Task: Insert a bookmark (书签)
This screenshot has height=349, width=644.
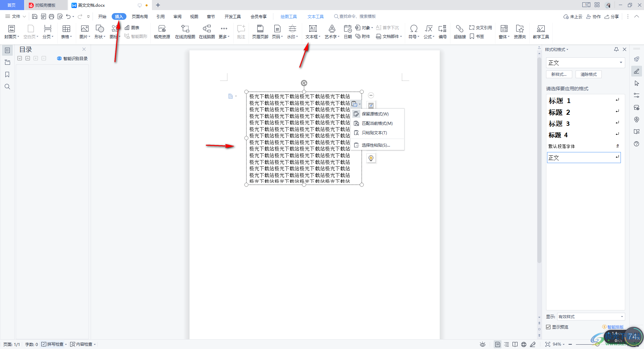Action: [477, 36]
